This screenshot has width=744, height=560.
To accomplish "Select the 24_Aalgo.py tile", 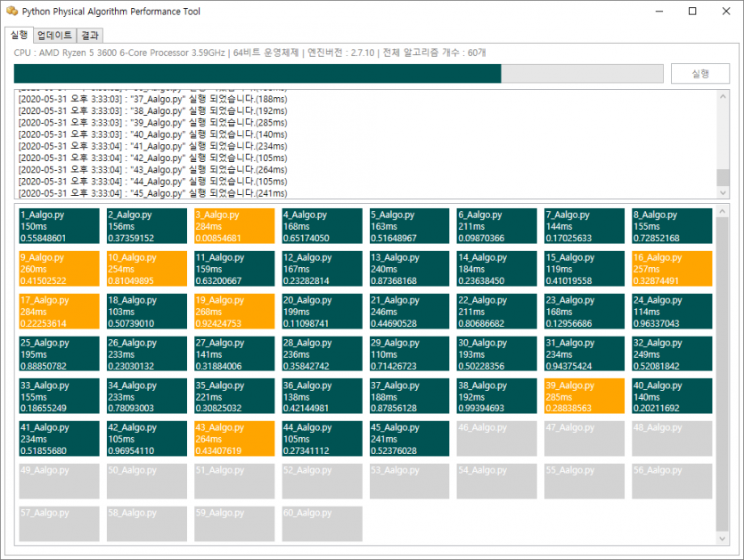I will 672,312.
